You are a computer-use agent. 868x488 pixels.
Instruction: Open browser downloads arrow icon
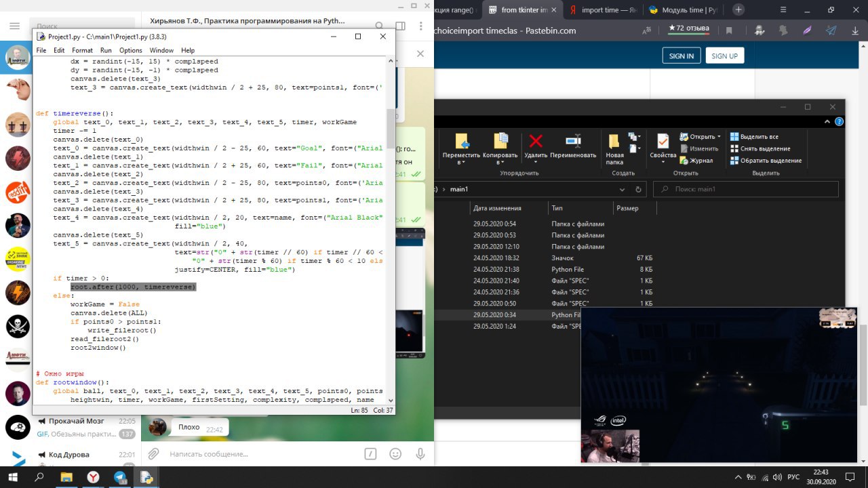tap(855, 30)
